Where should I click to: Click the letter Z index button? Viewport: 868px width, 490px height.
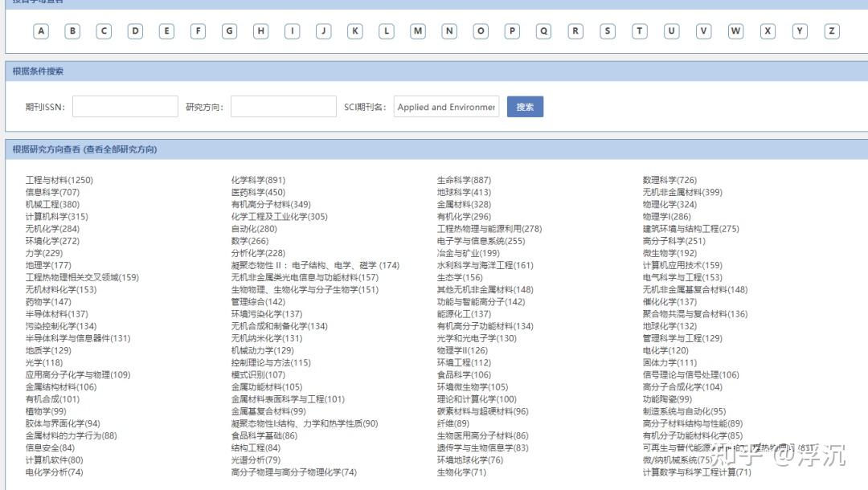[x=830, y=31]
